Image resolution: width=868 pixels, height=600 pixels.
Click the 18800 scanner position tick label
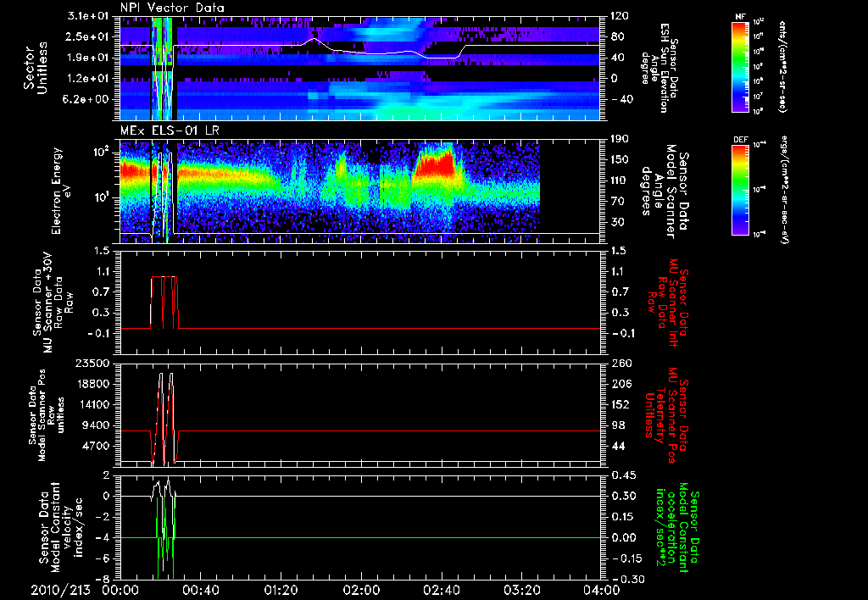93,384
